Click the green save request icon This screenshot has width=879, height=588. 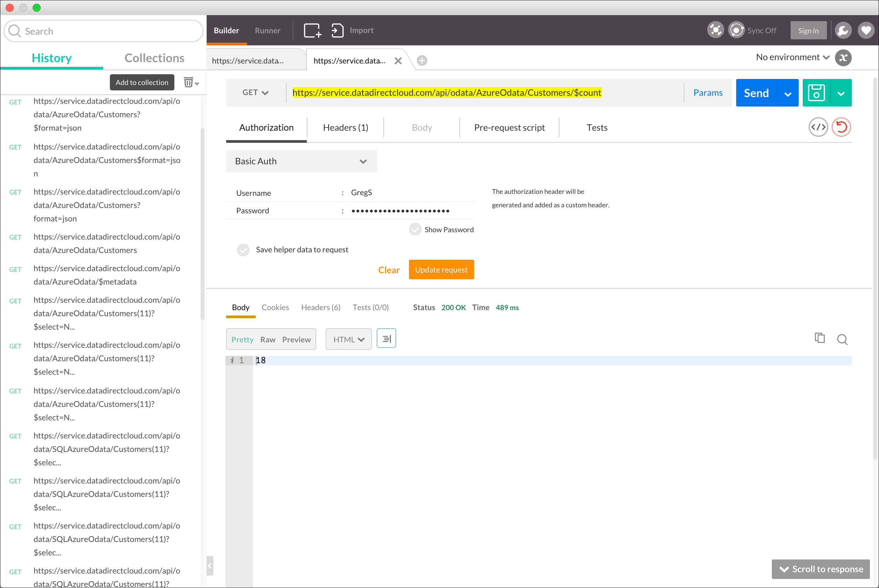point(817,93)
